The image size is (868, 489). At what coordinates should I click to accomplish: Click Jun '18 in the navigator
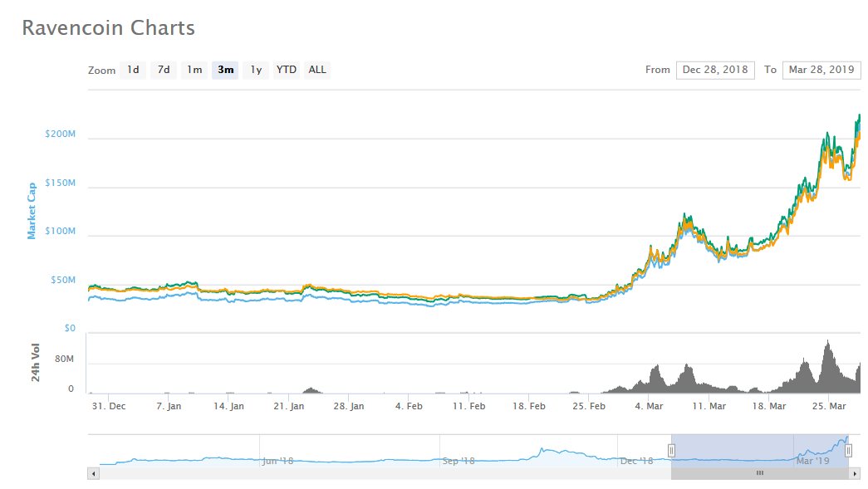278,461
